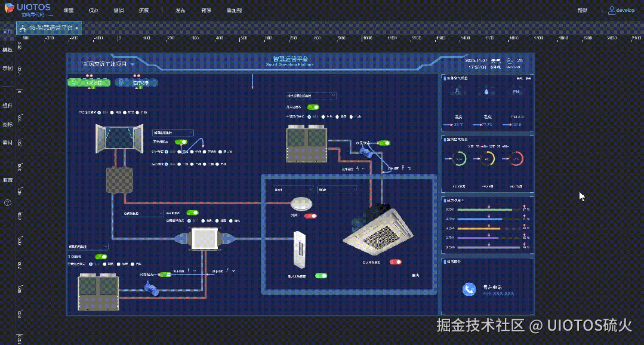Toggle the 开关模式 green switch
Viewport: 644px width, 345px height.
tap(181, 142)
